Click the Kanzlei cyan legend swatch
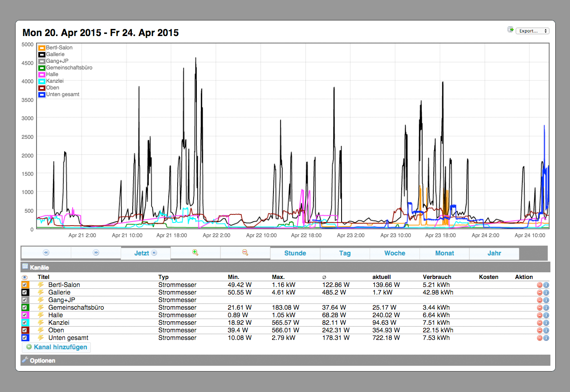570x392 pixels. 42,81
